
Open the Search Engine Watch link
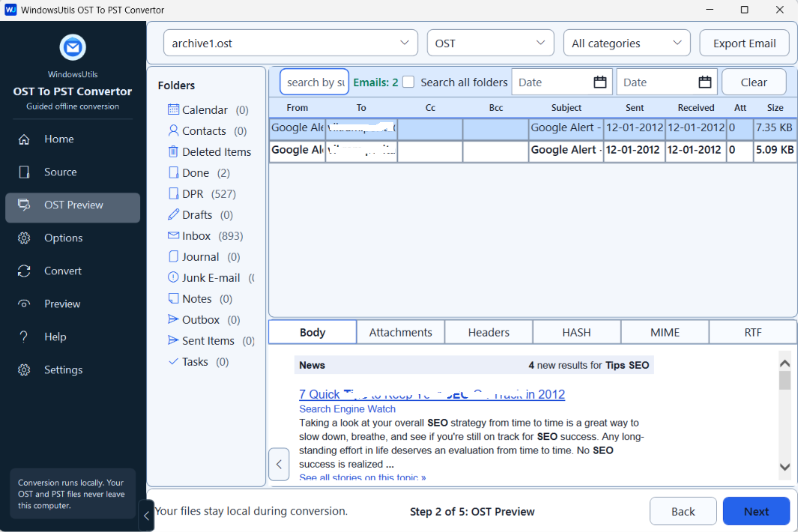[347, 409]
